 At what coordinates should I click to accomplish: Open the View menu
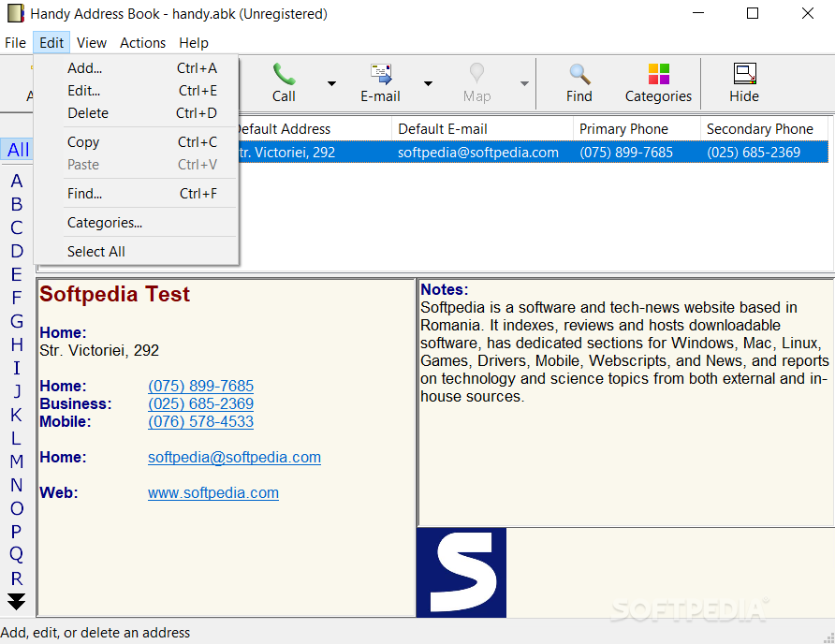click(92, 43)
